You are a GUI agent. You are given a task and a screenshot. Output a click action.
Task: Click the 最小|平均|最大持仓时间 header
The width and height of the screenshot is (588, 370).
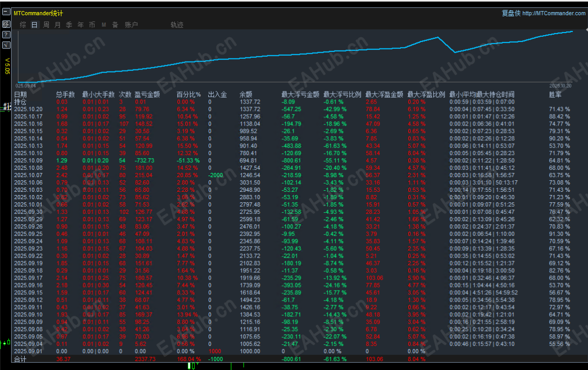(x=482, y=95)
